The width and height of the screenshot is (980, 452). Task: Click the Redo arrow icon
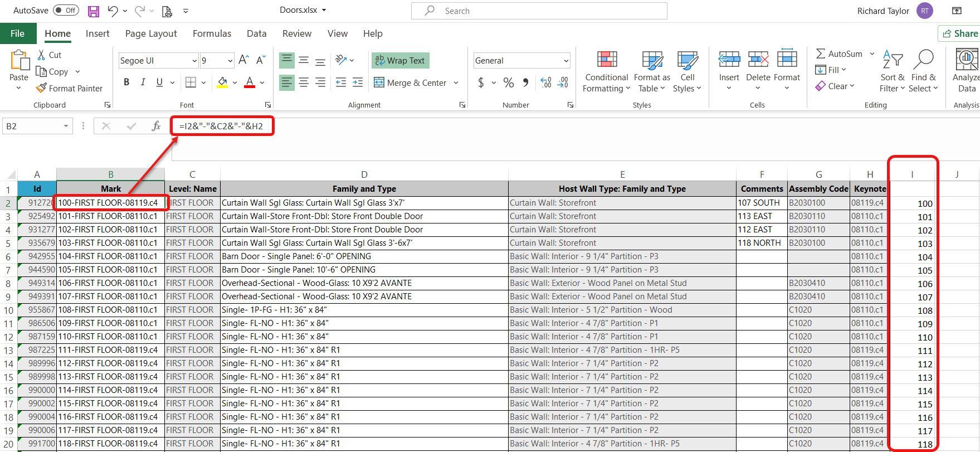[x=140, y=11]
